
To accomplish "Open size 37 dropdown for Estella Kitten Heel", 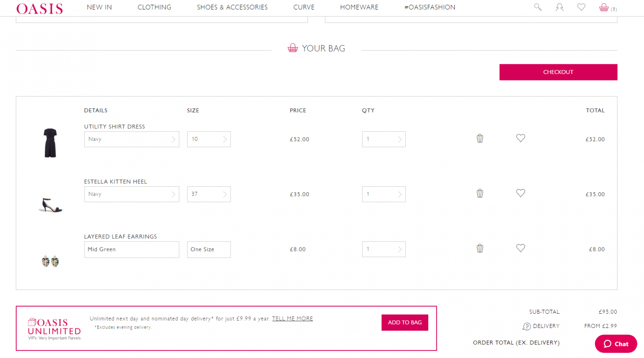I will point(209,194).
